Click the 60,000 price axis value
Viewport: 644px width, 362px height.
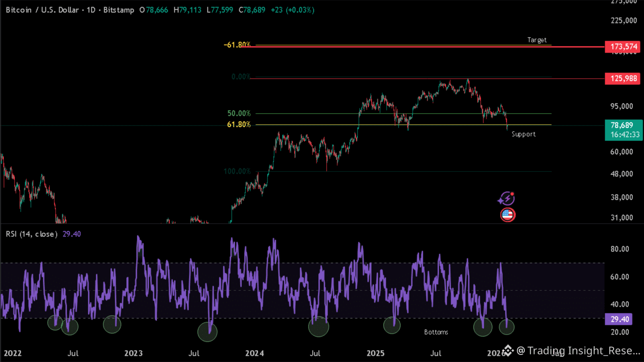(621, 152)
